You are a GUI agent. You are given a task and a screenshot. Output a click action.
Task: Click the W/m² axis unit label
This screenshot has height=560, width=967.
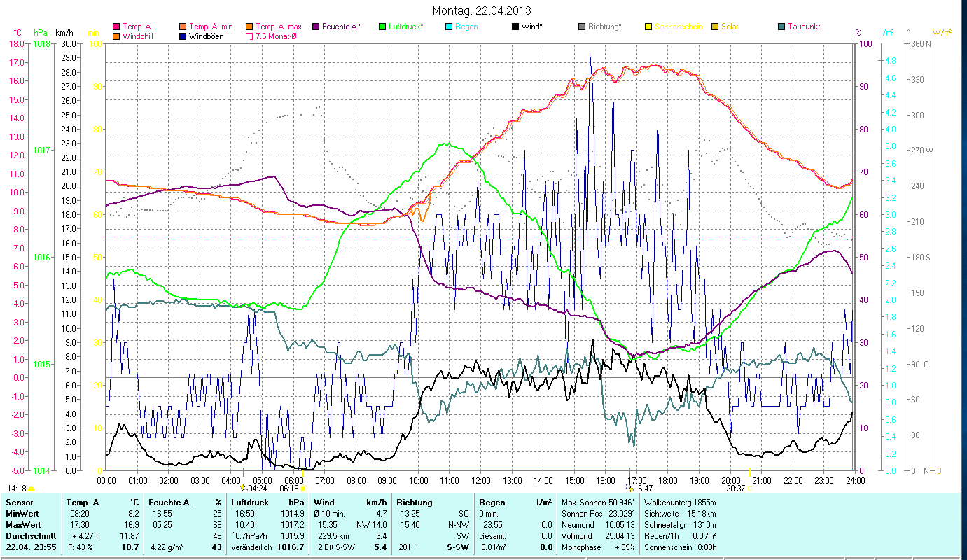pos(942,33)
